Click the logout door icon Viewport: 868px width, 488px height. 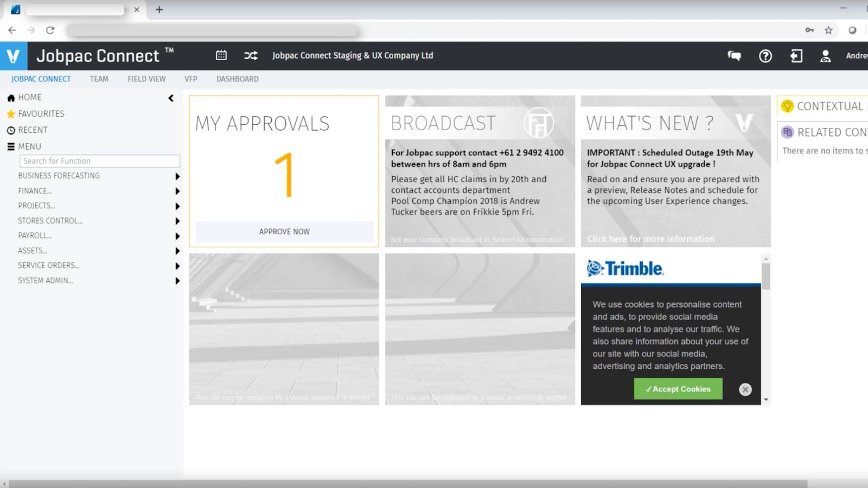click(x=796, y=56)
